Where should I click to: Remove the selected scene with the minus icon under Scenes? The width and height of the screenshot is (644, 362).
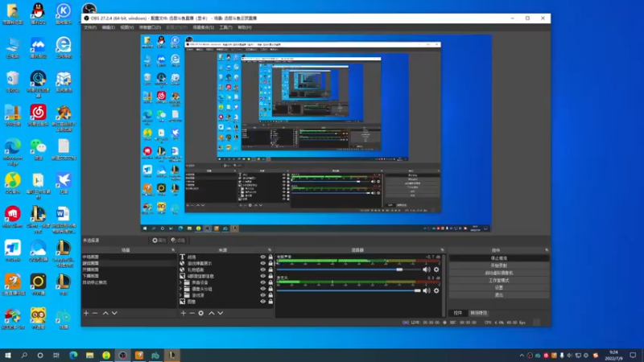95,313
